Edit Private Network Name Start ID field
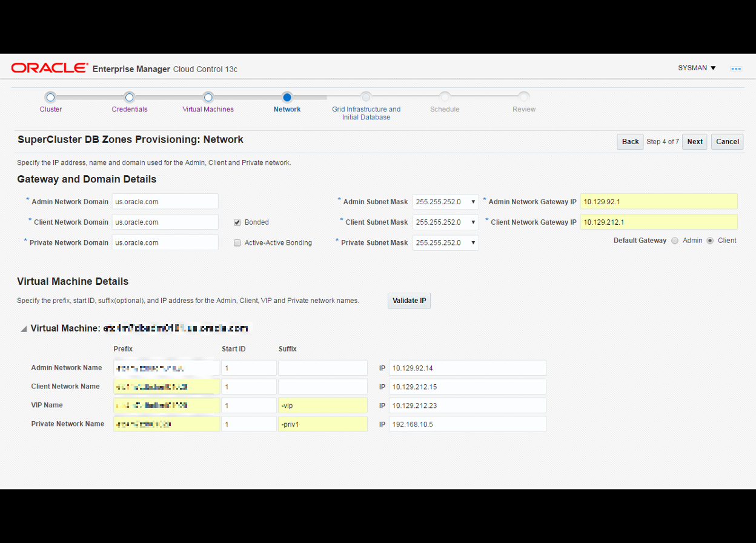The height and width of the screenshot is (543, 756). click(249, 424)
